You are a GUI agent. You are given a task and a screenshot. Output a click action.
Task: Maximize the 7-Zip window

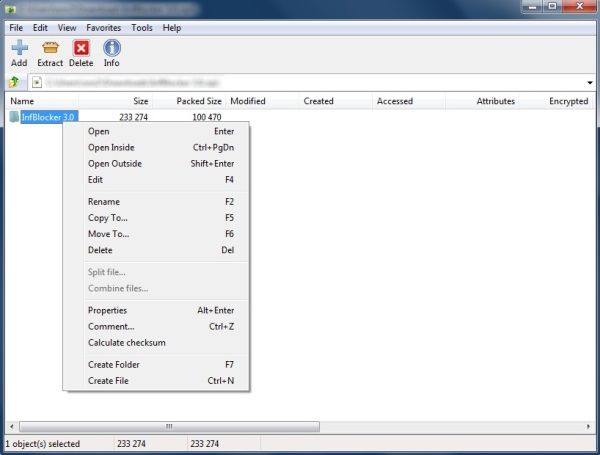pos(552,7)
